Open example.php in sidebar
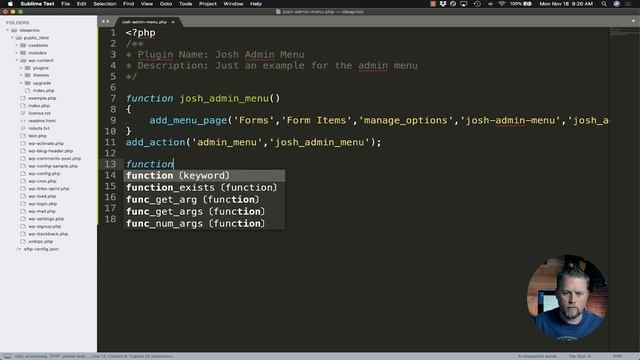Image resolution: width=640 pixels, height=360 pixels. pyautogui.click(x=42, y=98)
